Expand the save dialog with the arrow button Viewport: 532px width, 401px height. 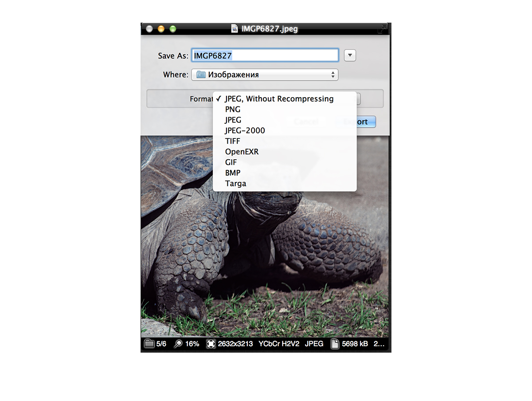point(350,55)
